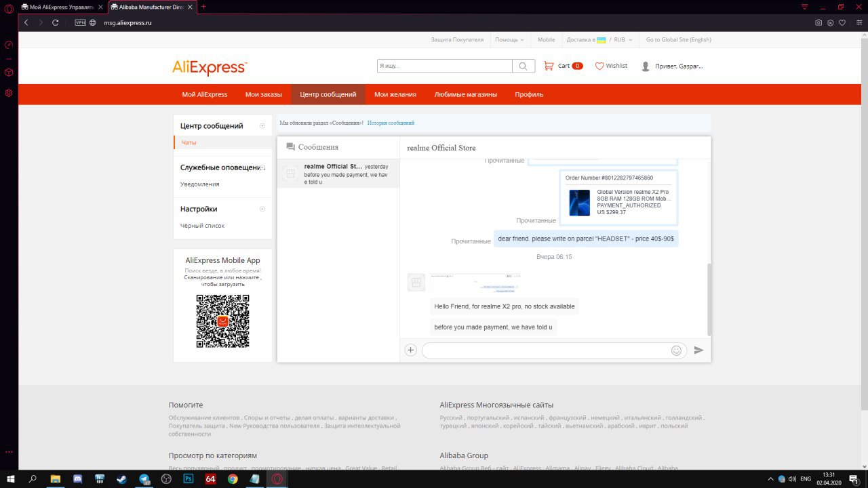This screenshot has height=488, width=868.
Task: Bookmark page with heart icon
Action: pyautogui.click(x=842, y=22)
